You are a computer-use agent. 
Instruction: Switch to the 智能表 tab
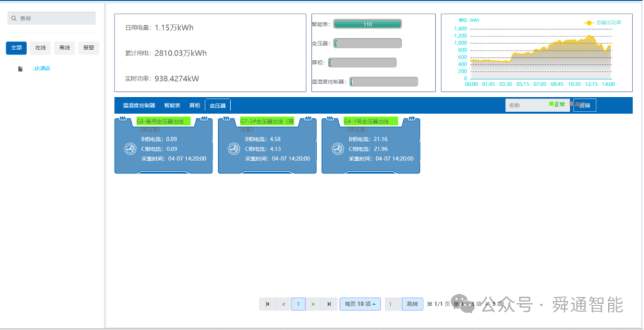point(172,106)
